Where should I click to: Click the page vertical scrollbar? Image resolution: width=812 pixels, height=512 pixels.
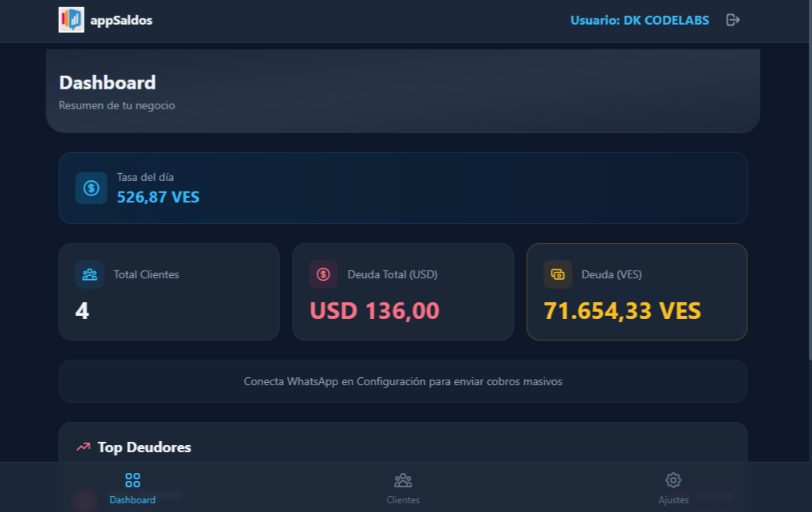(x=810, y=181)
